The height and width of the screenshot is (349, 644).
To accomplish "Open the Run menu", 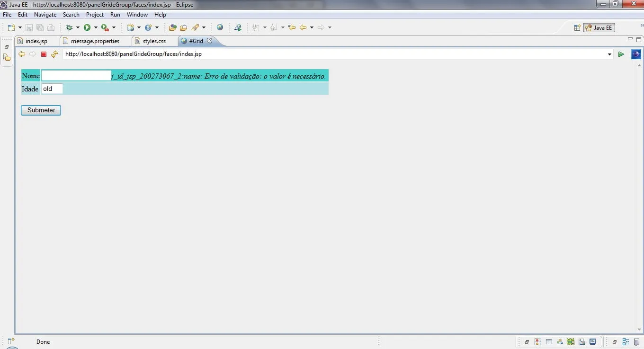I will click(x=115, y=15).
